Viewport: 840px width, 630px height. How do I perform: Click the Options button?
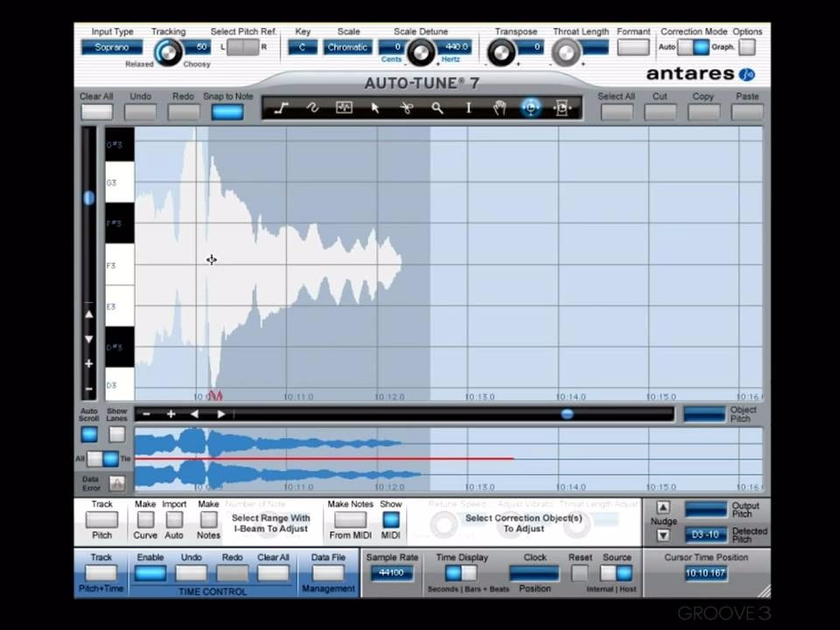746,47
